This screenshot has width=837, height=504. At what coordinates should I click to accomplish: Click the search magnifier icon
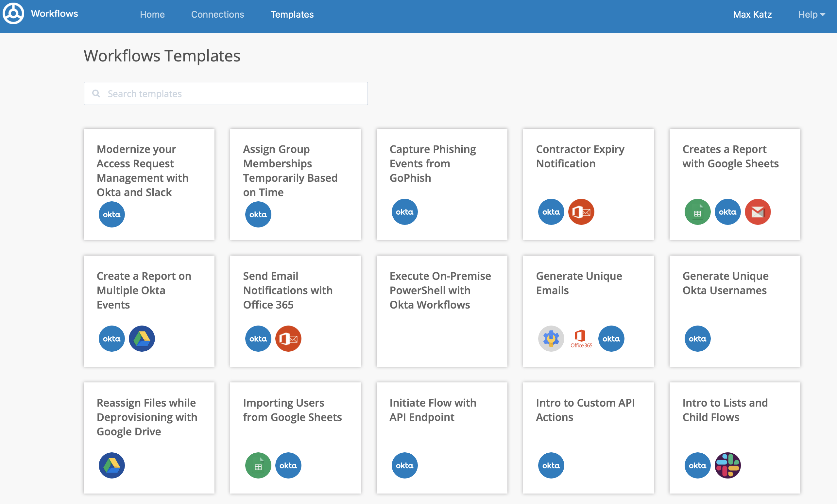click(96, 93)
